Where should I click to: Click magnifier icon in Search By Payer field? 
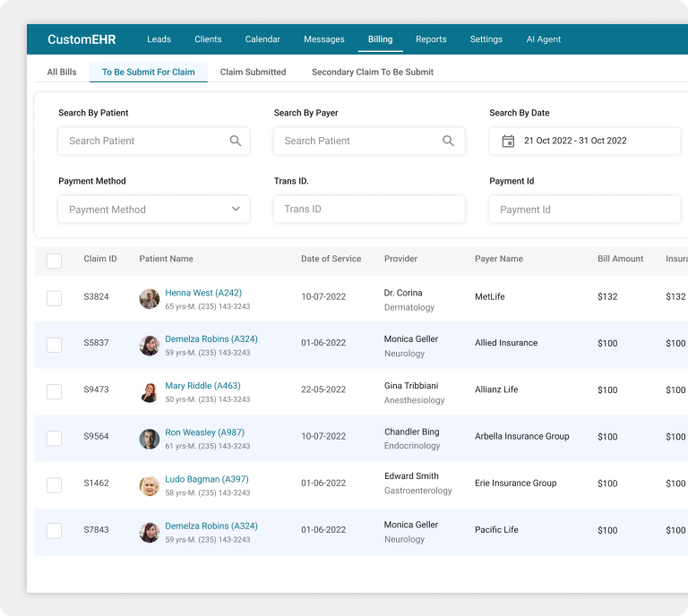[449, 141]
